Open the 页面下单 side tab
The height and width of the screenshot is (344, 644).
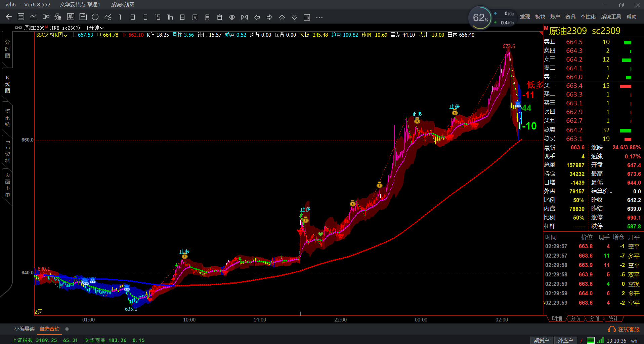(7, 185)
